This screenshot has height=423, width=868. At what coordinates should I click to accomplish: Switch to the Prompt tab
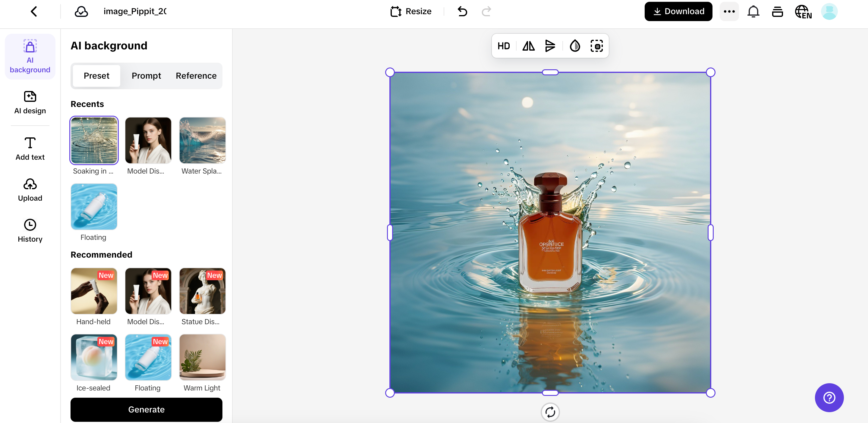(x=146, y=76)
